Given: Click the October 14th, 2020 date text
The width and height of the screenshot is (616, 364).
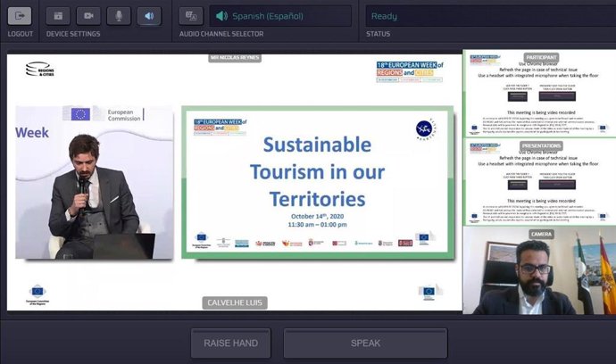Looking at the screenshot, I should tap(318, 216).
